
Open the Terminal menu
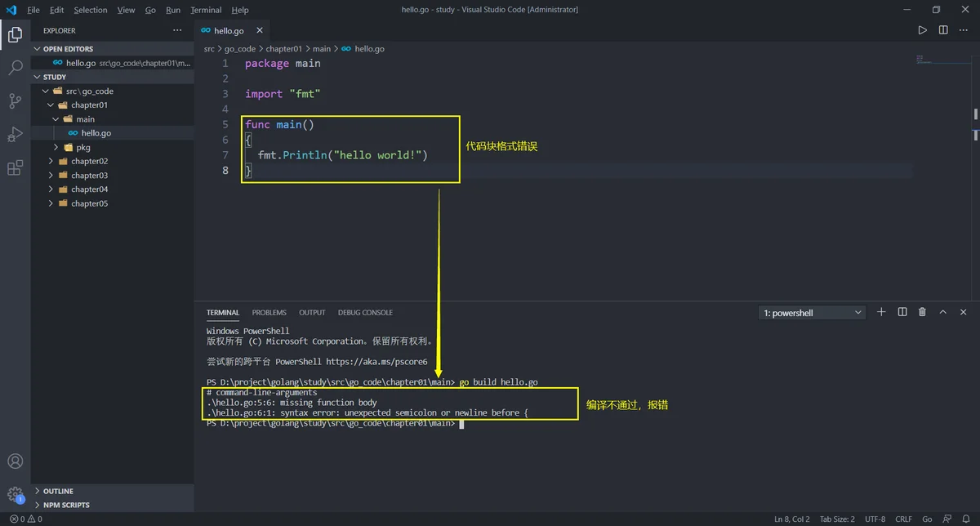pos(206,10)
